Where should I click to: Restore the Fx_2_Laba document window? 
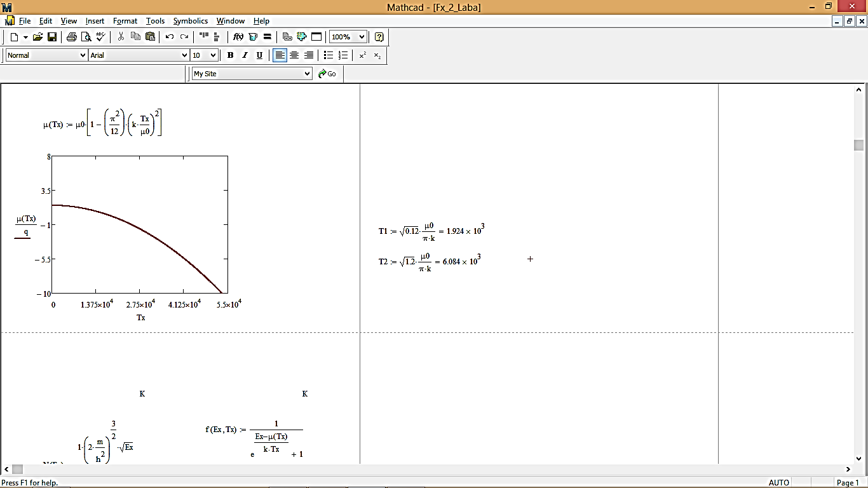coord(850,21)
